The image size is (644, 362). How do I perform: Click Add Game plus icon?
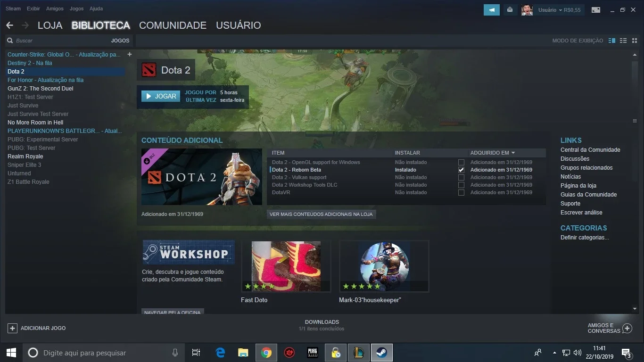(x=13, y=328)
